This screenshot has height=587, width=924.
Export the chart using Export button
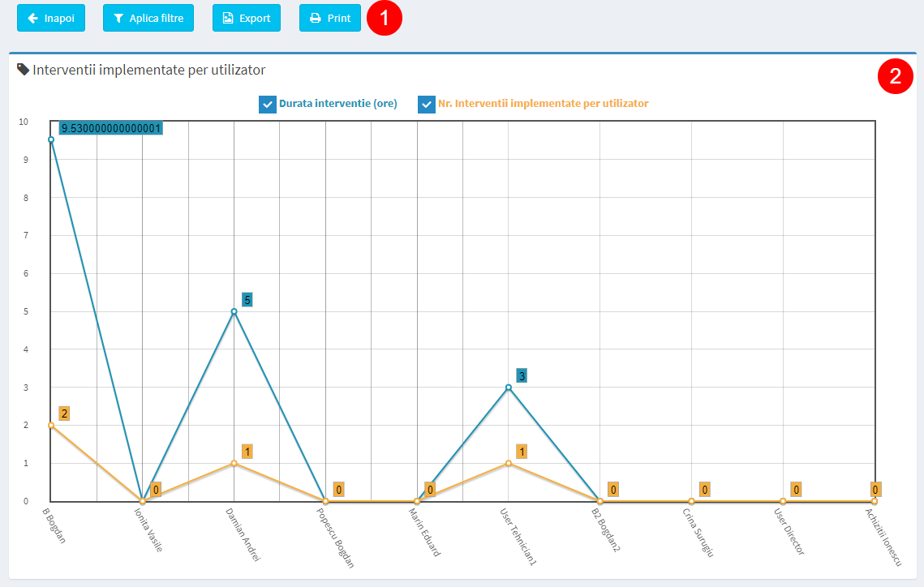click(x=247, y=19)
